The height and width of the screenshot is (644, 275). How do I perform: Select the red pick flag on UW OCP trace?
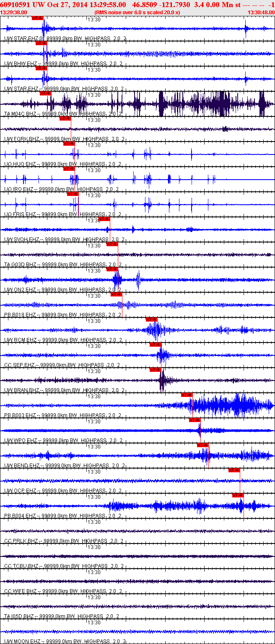[234, 470]
